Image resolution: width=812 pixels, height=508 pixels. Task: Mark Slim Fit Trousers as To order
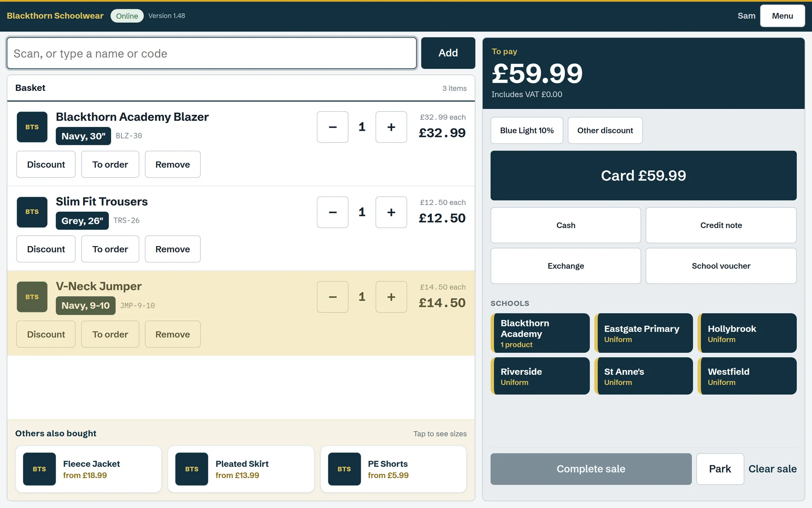110,249
